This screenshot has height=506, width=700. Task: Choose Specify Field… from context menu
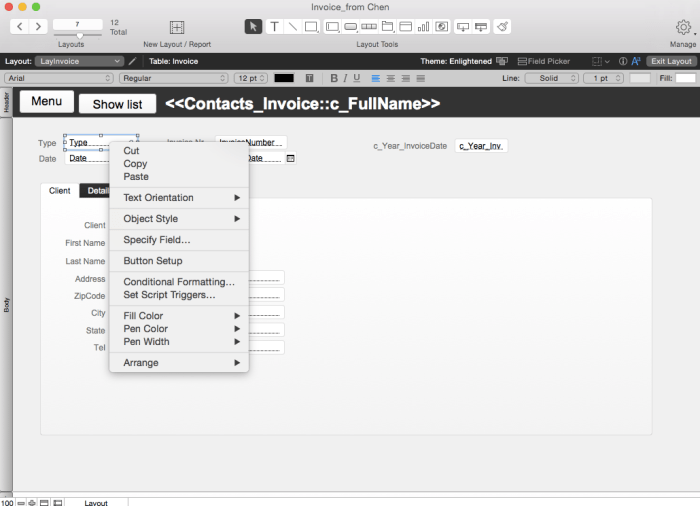[x=156, y=240]
